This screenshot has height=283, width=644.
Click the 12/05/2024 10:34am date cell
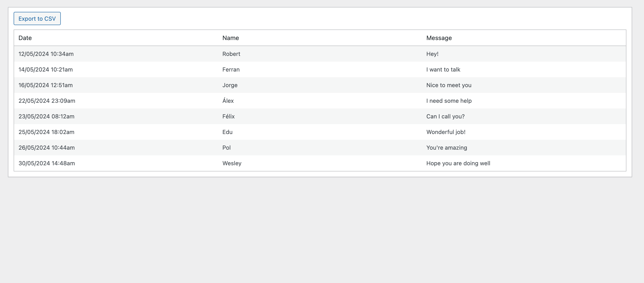[x=46, y=54]
